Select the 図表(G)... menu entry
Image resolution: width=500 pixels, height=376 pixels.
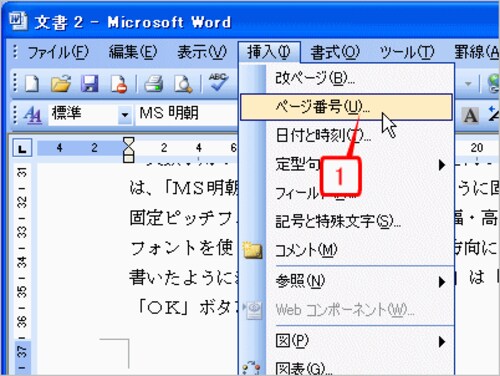coord(347,368)
